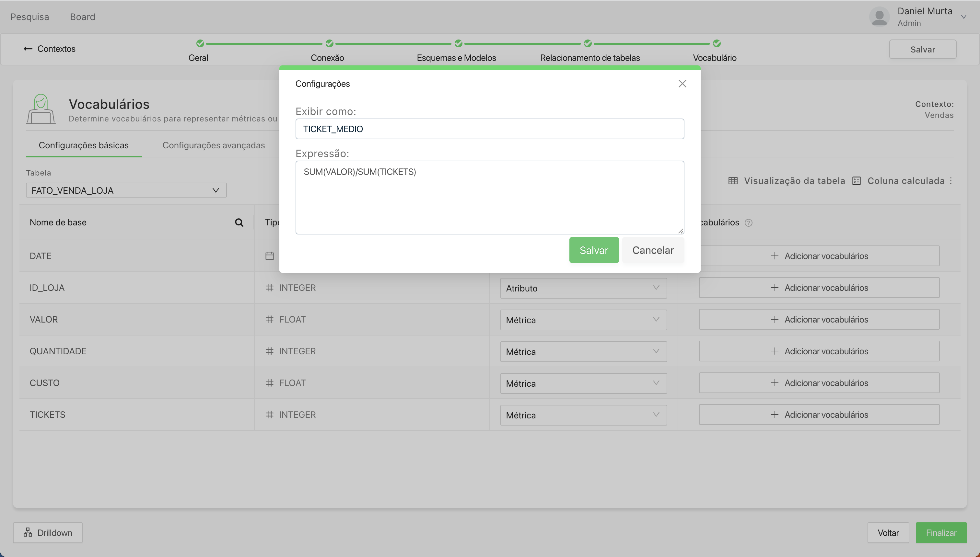Open Daniel Murta account menu chevron

[963, 17]
